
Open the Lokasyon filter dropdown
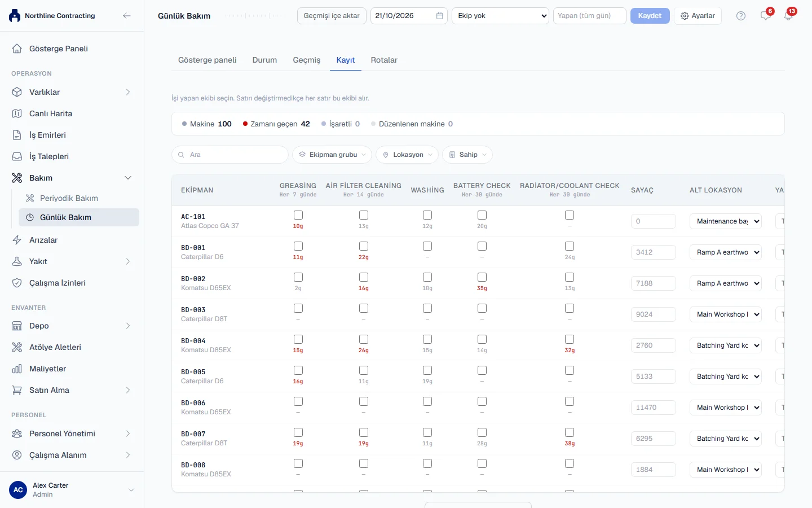click(x=407, y=155)
